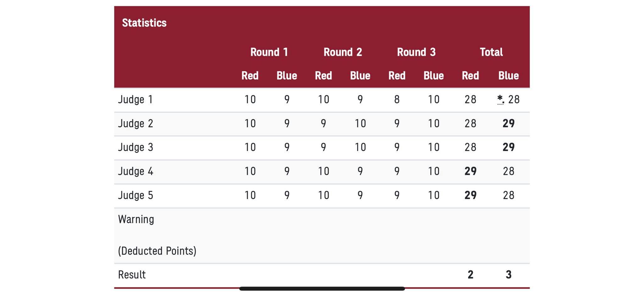
Task: Click the asterisk footnote marker beside Judge 1's Blue total
Action: click(500, 100)
